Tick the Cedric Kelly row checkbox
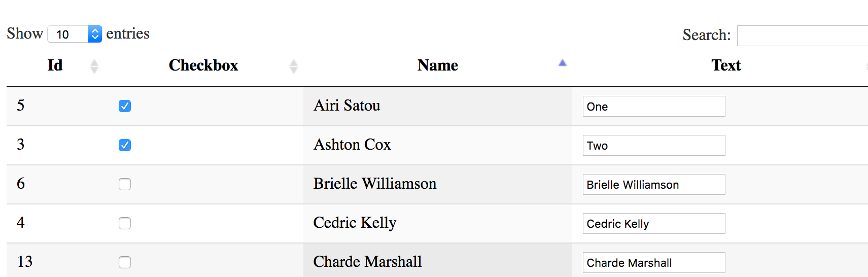 click(x=125, y=223)
